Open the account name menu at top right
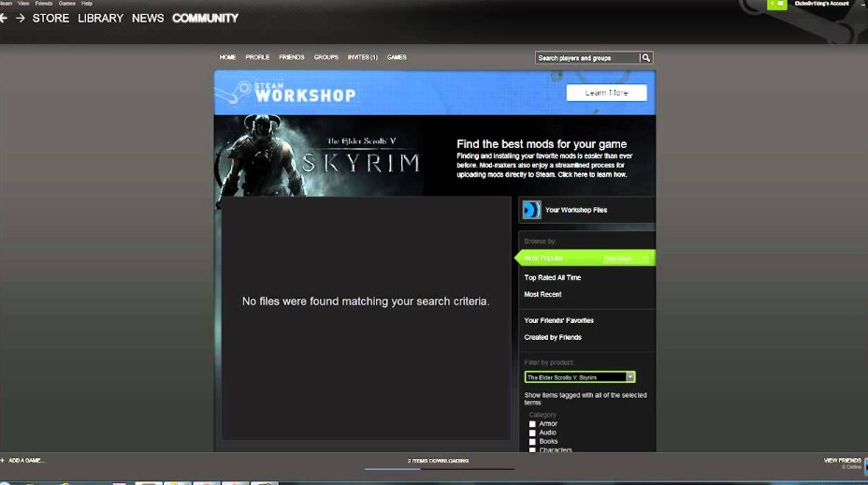Viewport: 868px width, 485px height. [822, 4]
